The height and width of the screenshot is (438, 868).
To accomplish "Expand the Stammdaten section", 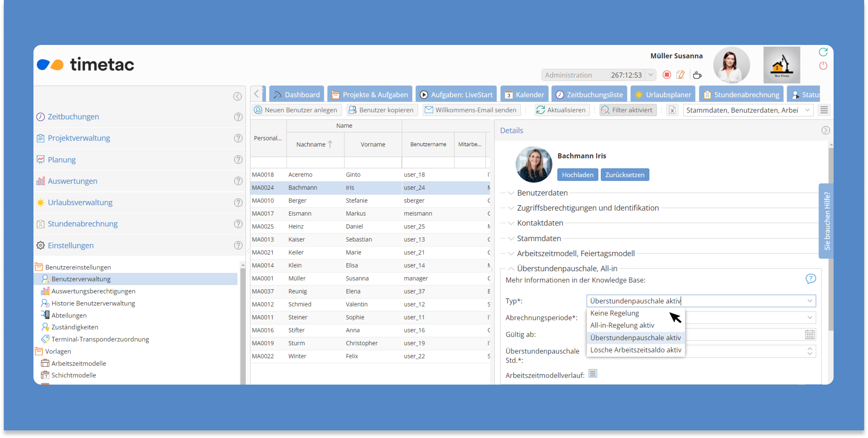I will coord(539,238).
